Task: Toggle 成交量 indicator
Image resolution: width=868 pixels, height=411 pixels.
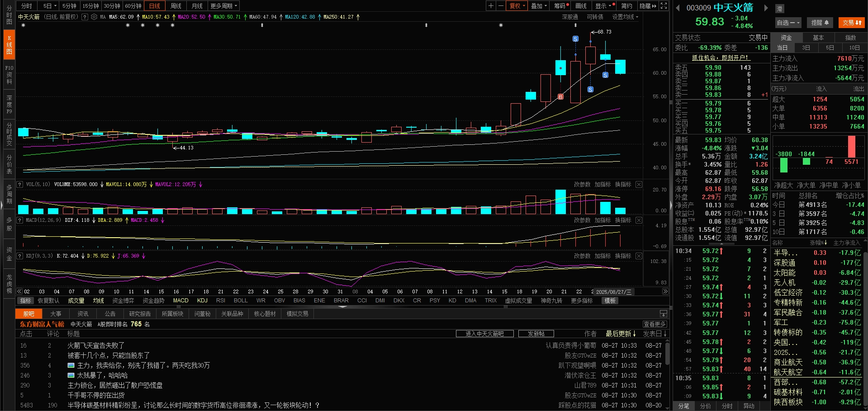Action: [x=76, y=301]
